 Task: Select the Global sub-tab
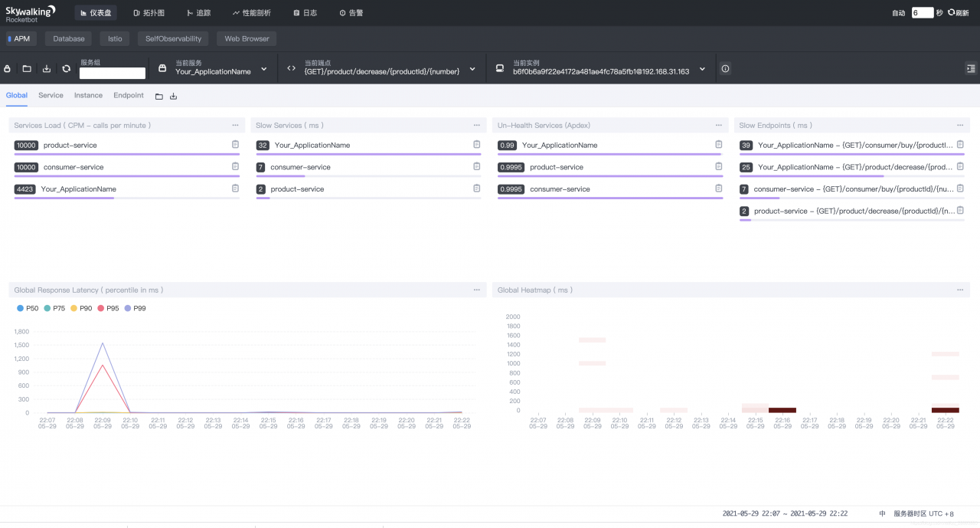pyautogui.click(x=17, y=96)
